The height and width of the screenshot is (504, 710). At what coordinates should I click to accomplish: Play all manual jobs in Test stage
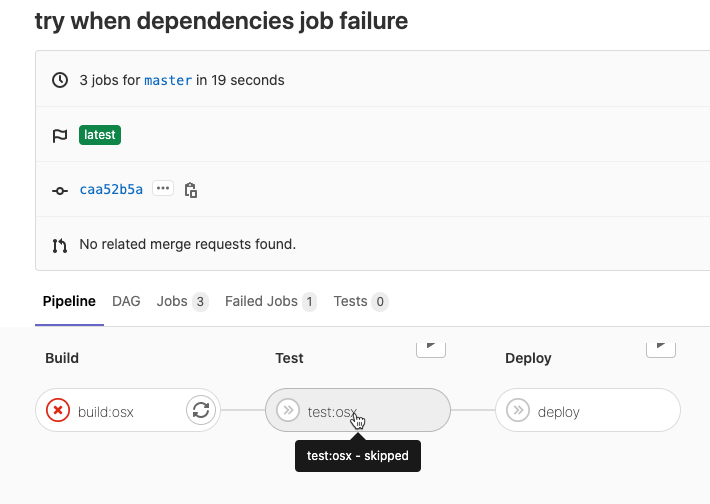pos(430,346)
